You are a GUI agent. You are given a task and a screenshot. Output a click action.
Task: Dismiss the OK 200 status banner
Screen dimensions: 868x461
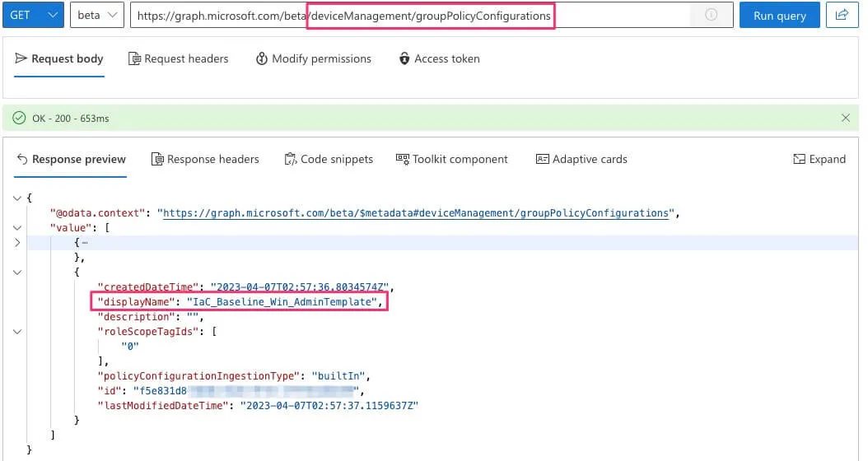[845, 118]
